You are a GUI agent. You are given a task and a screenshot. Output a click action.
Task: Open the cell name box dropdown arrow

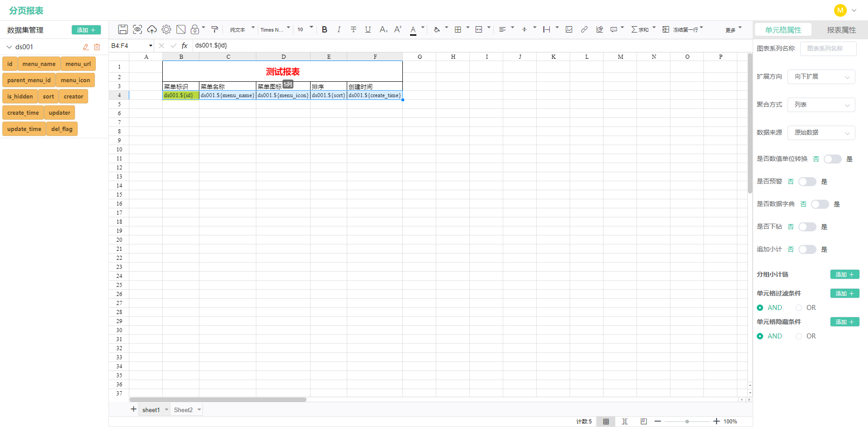151,46
